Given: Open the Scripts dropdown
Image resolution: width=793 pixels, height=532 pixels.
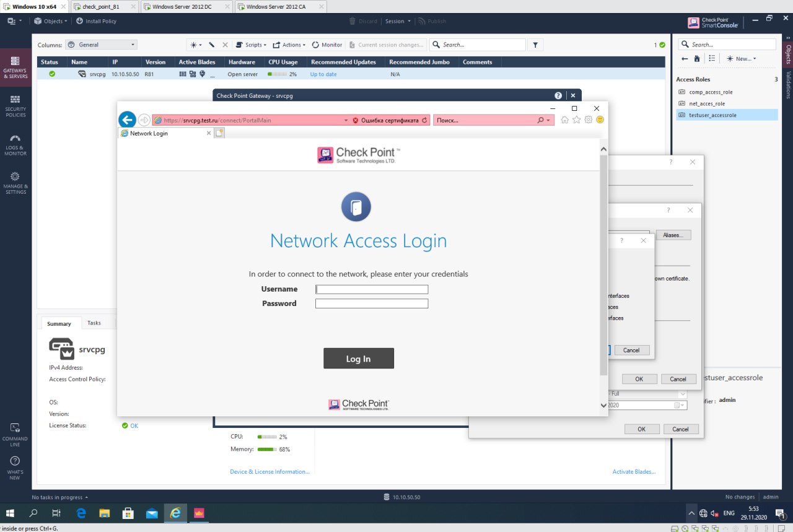Looking at the screenshot, I should point(251,45).
